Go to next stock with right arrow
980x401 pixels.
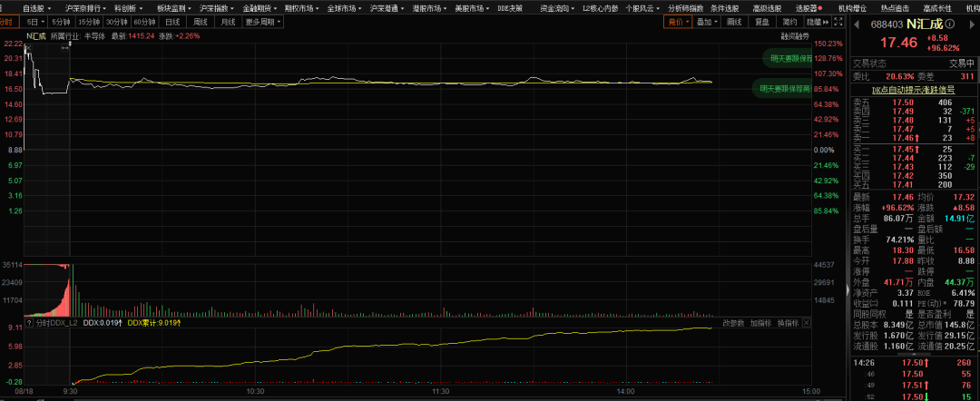pos(970,21)
